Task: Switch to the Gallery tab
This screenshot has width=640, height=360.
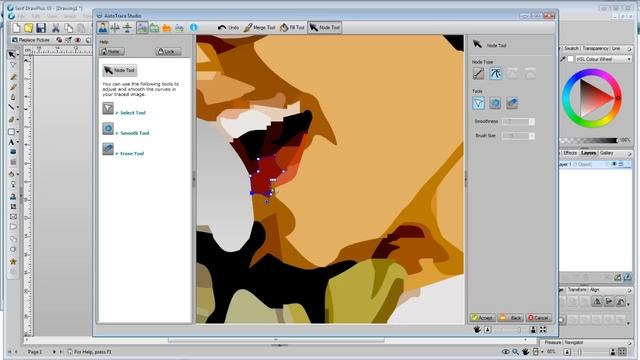Action: (x=606, y=153)
